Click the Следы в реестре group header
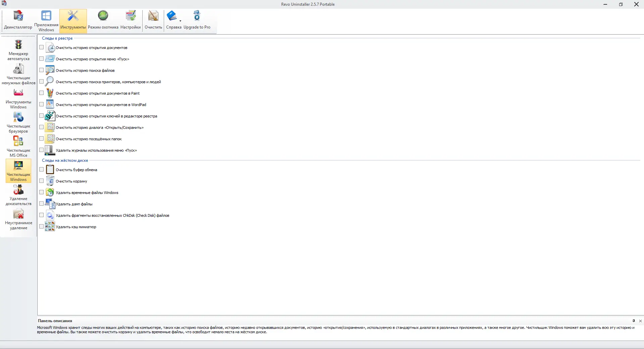 pos(57,38)
